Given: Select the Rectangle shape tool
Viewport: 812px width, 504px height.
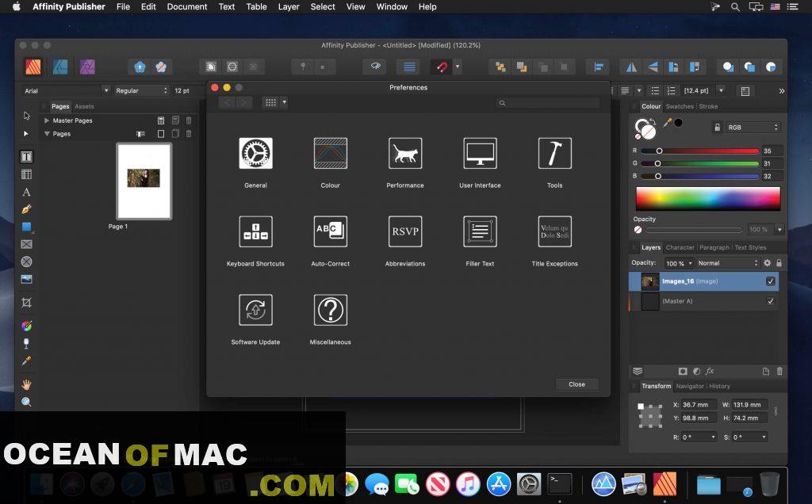Looking at the screenshot, I should point(26,227).
